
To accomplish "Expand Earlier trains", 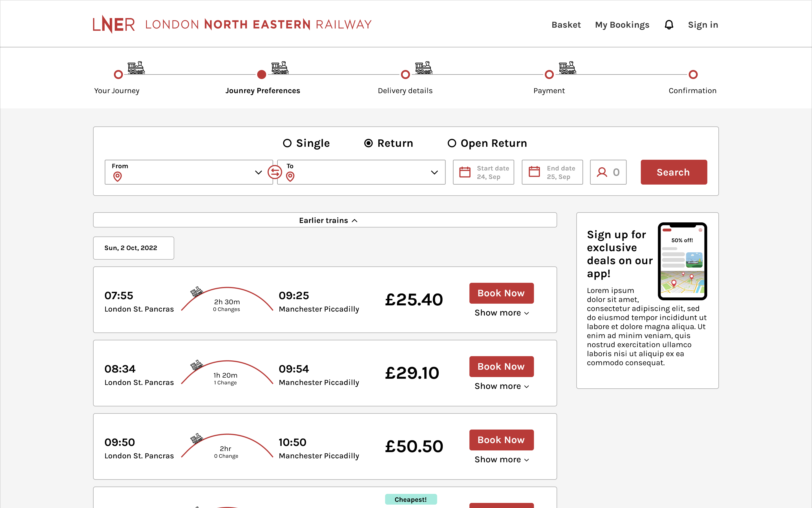I will [325, 220].
